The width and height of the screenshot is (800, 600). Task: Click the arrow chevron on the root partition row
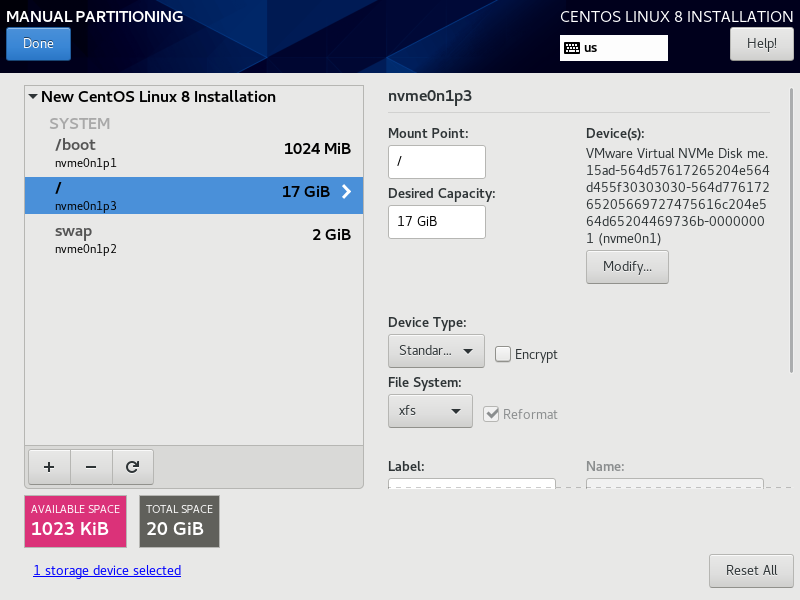[346, 192]
